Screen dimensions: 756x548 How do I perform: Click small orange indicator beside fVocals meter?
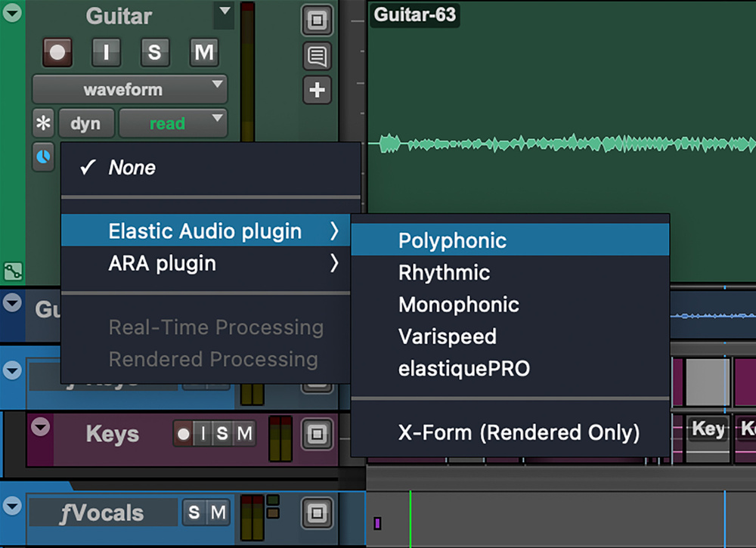273,512
